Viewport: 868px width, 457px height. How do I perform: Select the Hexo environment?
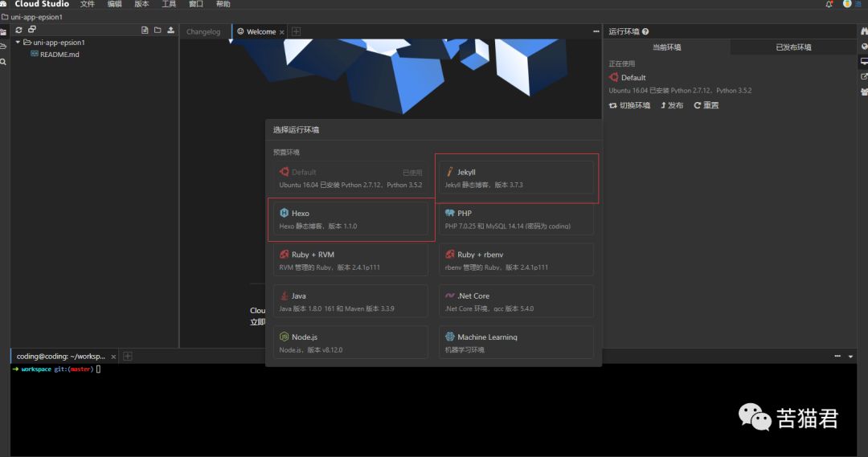point(350,219)
